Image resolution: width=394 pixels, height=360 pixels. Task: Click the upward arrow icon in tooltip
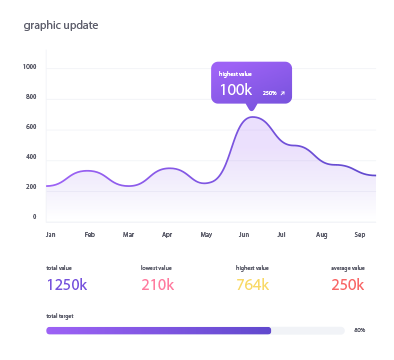[283, 93]
